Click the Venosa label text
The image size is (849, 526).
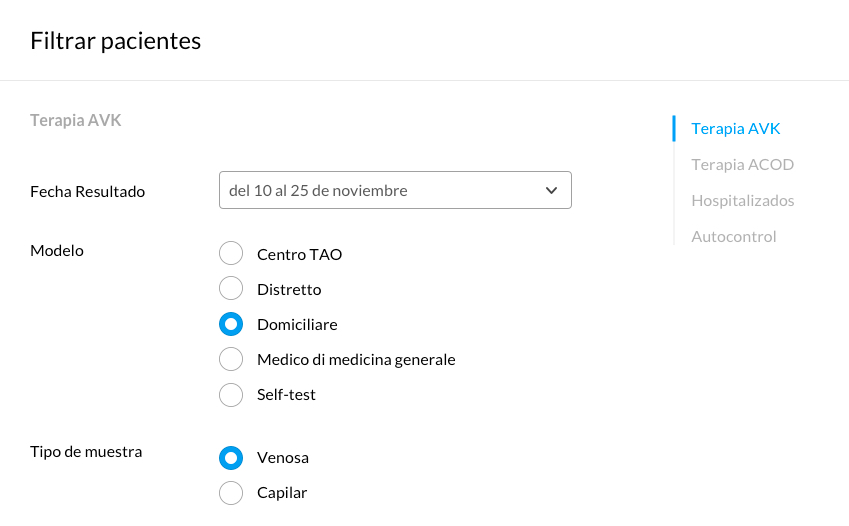(283, 457)
